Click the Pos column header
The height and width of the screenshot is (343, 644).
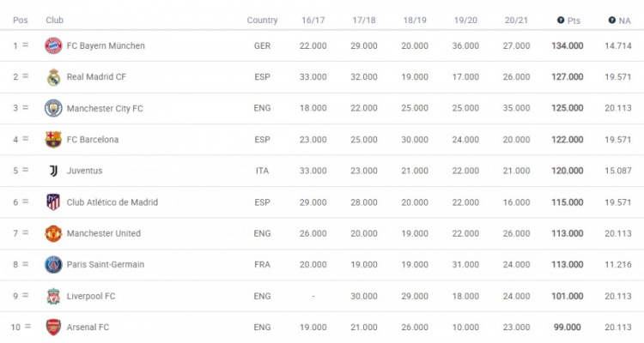point(21,20)
